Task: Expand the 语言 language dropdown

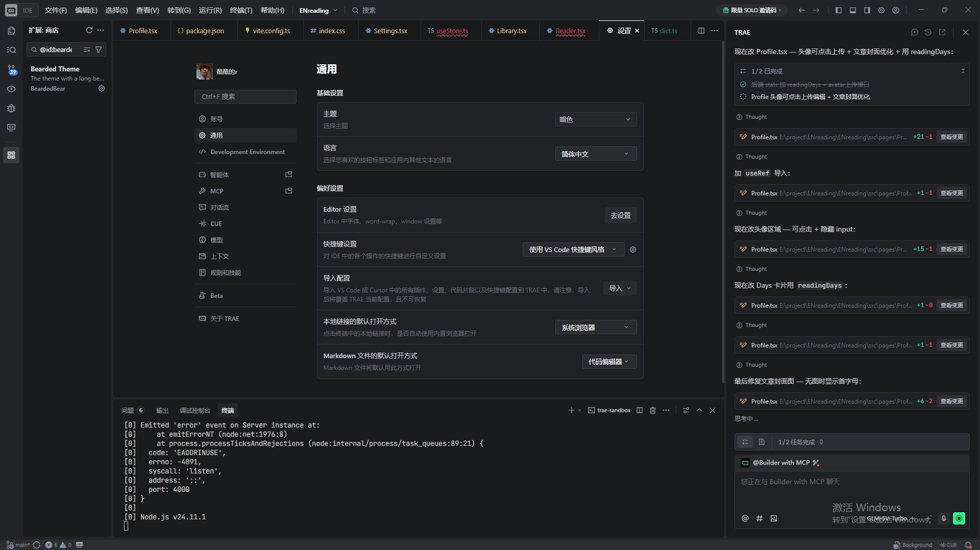Action: 595,154
